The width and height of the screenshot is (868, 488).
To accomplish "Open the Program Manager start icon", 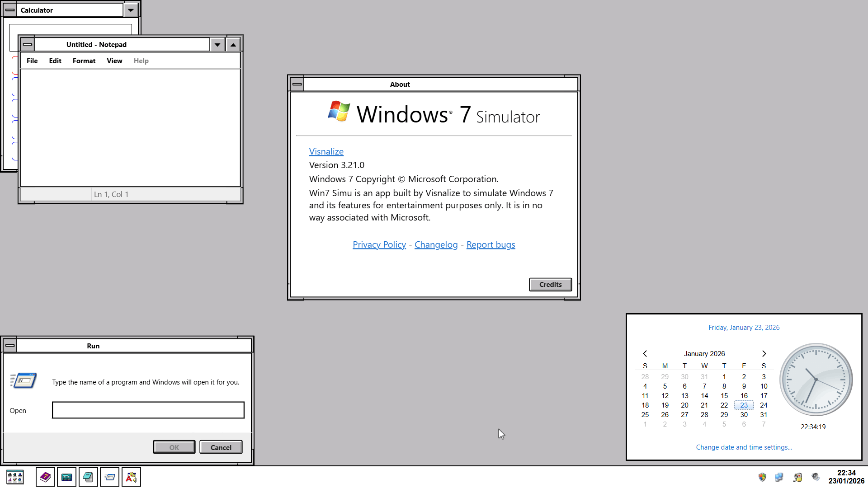I will pos(15,477).
